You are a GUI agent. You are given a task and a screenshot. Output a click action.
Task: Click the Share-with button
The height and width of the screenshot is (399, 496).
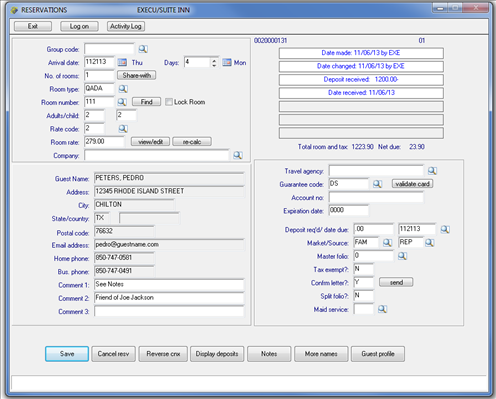coord(137,75)
